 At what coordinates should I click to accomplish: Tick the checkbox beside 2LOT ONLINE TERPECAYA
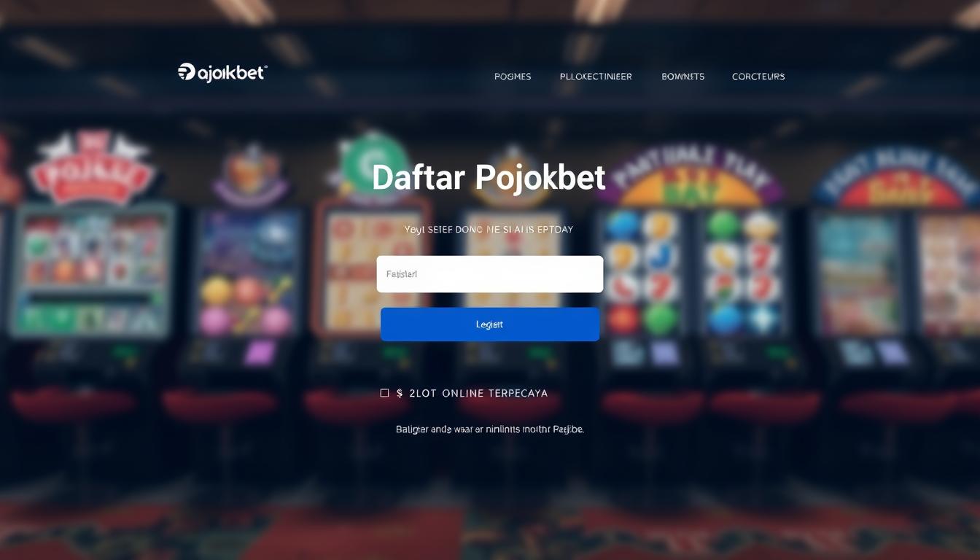click(x=385, y=393)
